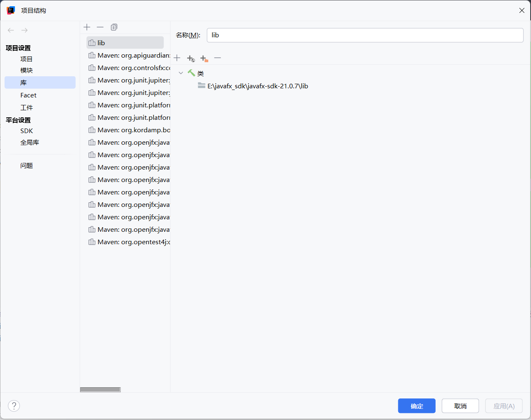
Task: Select Maven: org.kordamp.bo library
Action: tap(129, 130)
